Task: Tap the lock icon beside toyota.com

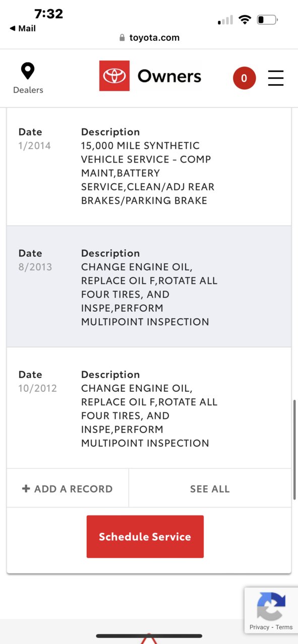Action: tap(122, 38)
